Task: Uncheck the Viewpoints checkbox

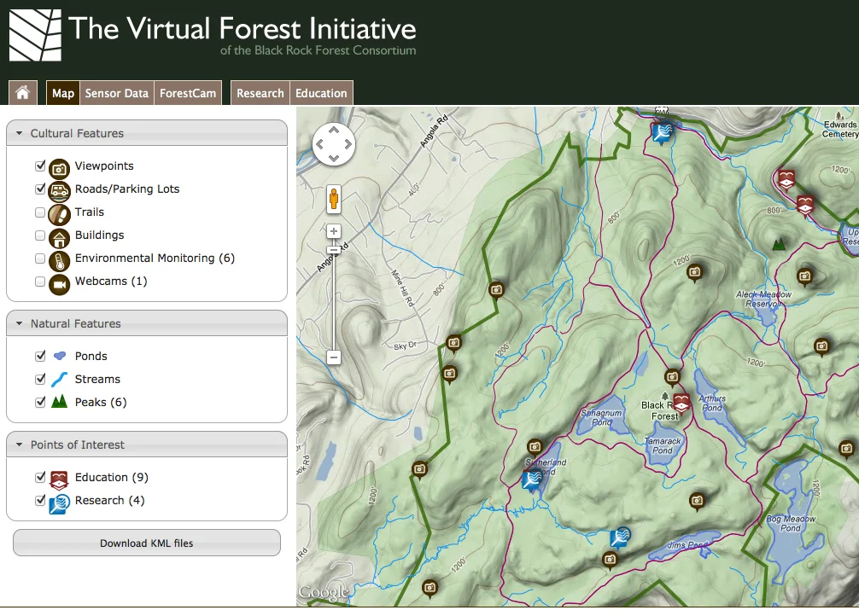Action: pos(40,166)
